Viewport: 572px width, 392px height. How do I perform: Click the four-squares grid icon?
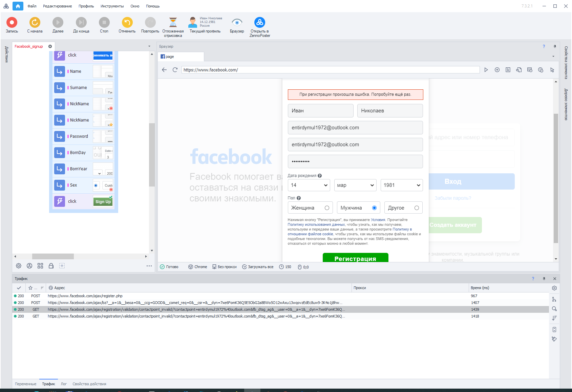coord(40,266)
